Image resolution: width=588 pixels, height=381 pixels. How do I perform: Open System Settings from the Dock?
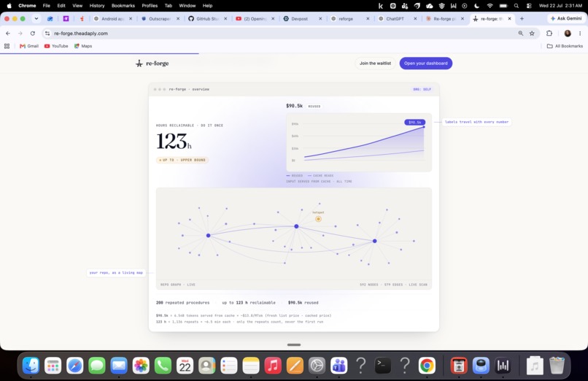coord(317,366)
